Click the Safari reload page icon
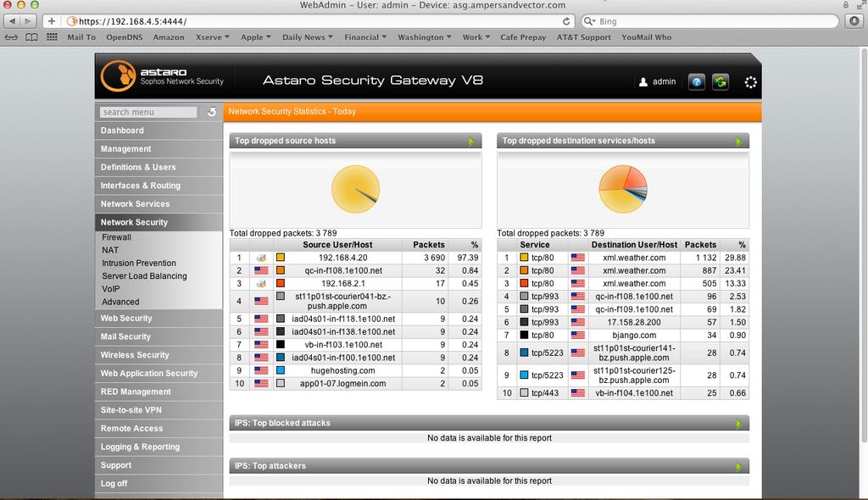The height and width of the screenshot is (500, 868). point(565,21)
